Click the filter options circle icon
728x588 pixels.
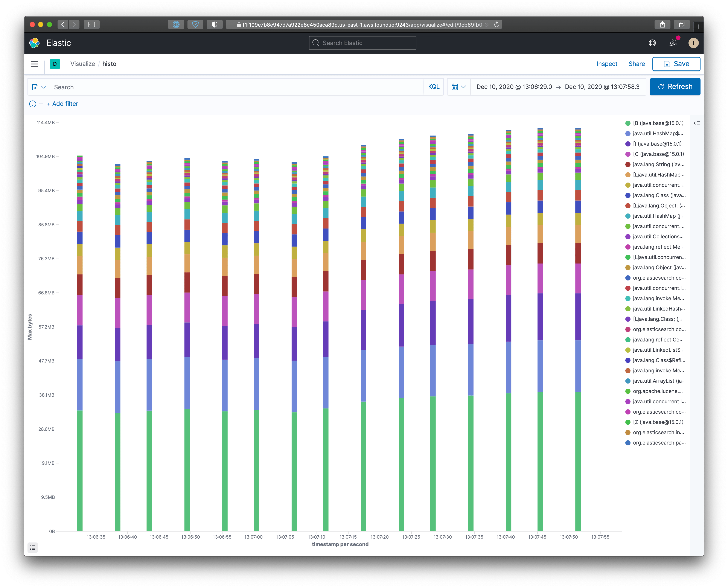[x=32, y=104]
